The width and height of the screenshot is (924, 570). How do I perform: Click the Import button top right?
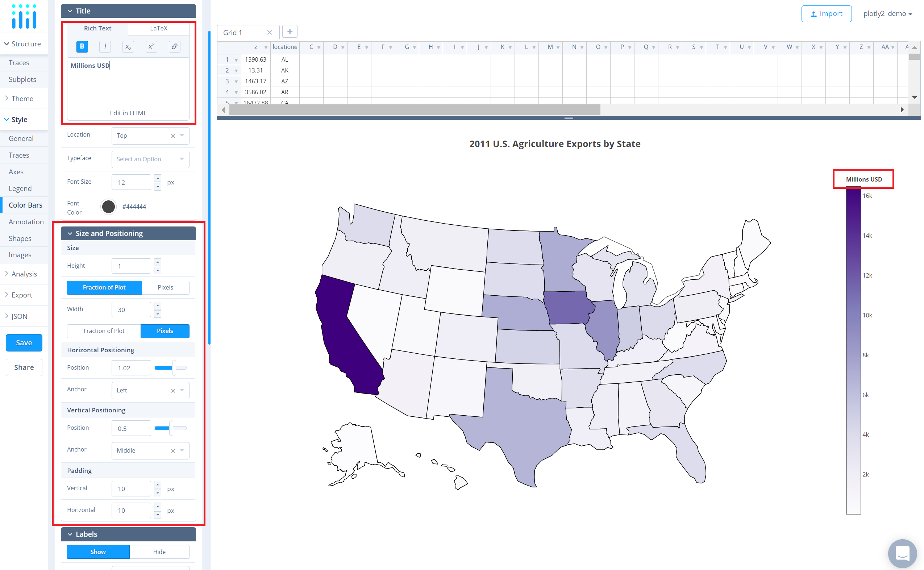[x=826, y=13]
